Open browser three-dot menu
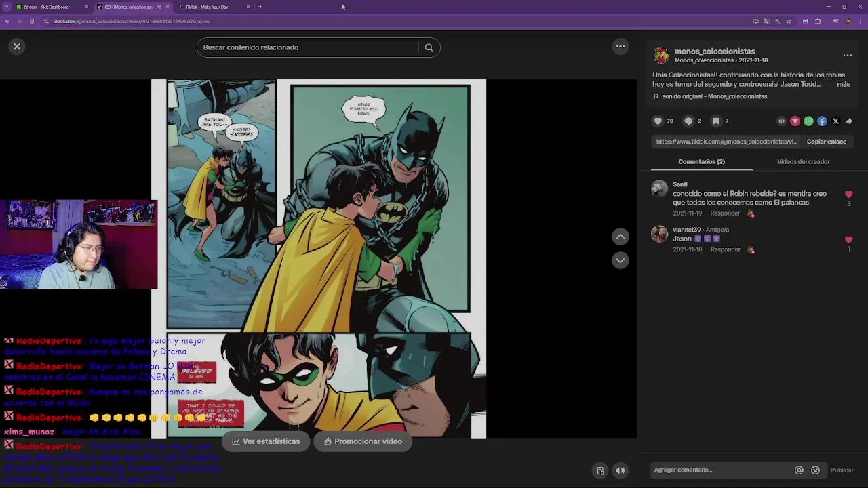 [x=861, y=21]
